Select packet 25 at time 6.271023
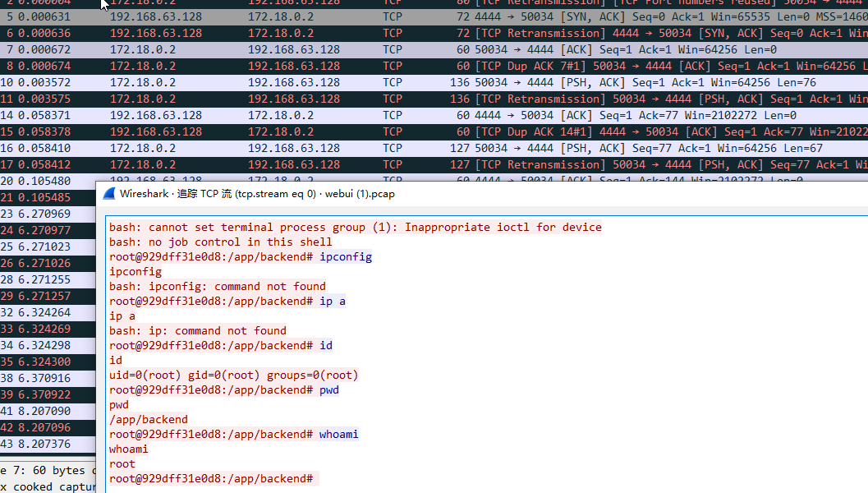This screenshot has width=868, height=493. click(48, 247)
